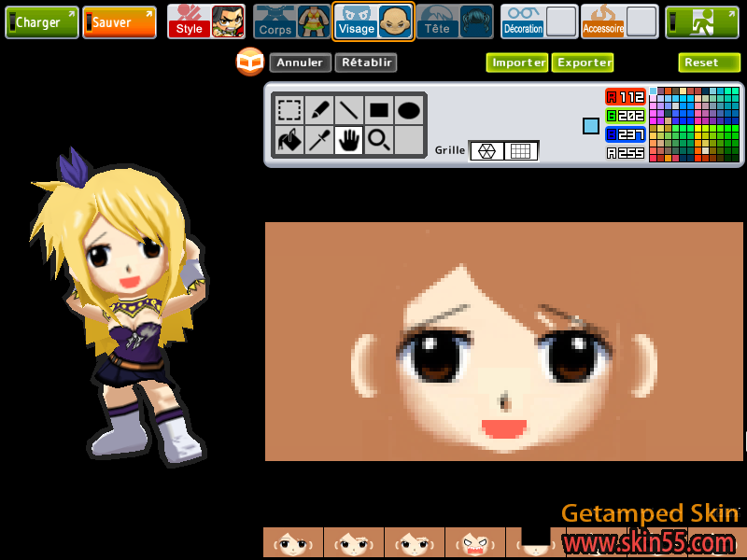Screen dimensions: 747x560
Task: Select the rectangular selection tool
Action: (x=289, y=110)
